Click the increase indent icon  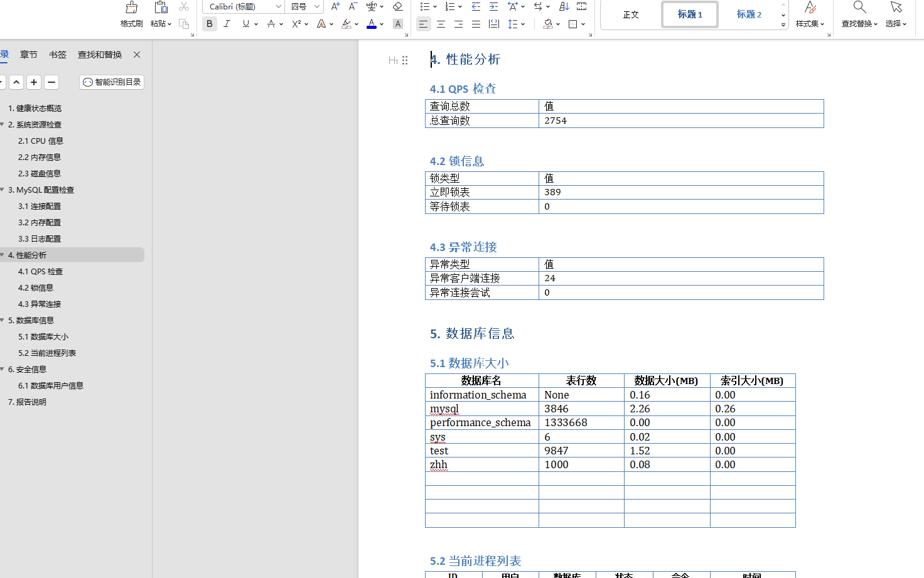click(x=494, y=6)
